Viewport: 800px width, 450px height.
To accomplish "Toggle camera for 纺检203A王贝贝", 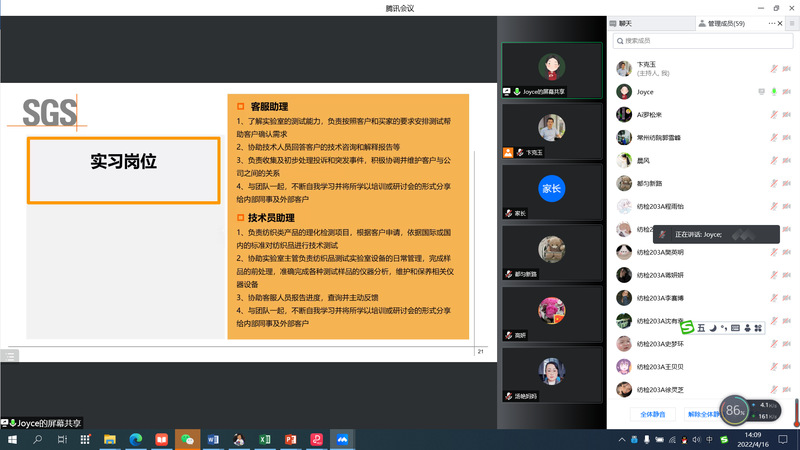I will click(787, 367).
